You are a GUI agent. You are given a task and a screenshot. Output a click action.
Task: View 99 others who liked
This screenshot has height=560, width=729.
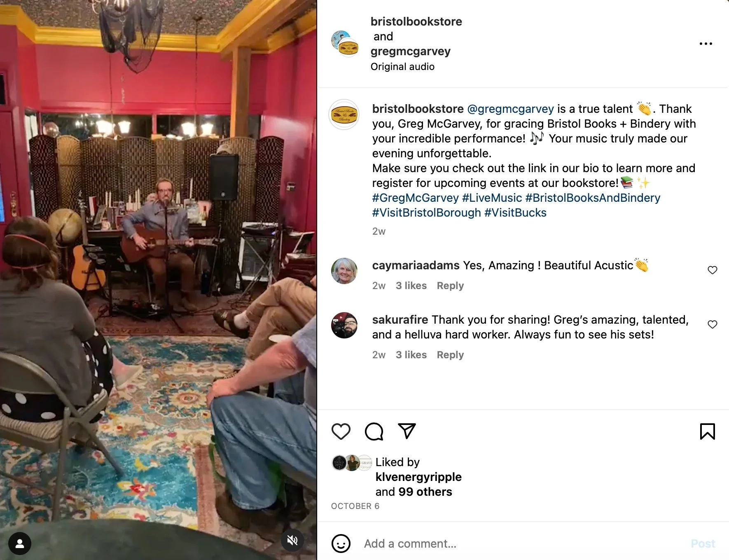[x=425, y=492]
